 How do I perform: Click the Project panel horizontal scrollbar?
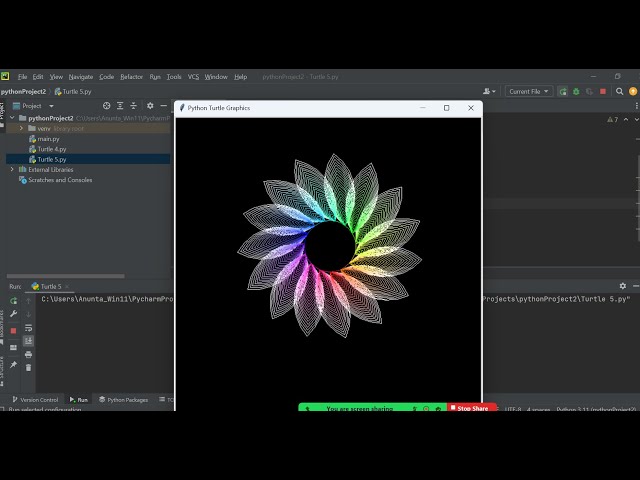pyautogui.click(x=65, y=276)
